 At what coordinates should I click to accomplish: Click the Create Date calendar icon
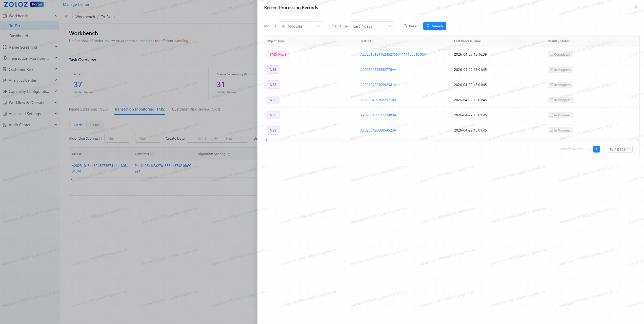(x=242, y=138)
